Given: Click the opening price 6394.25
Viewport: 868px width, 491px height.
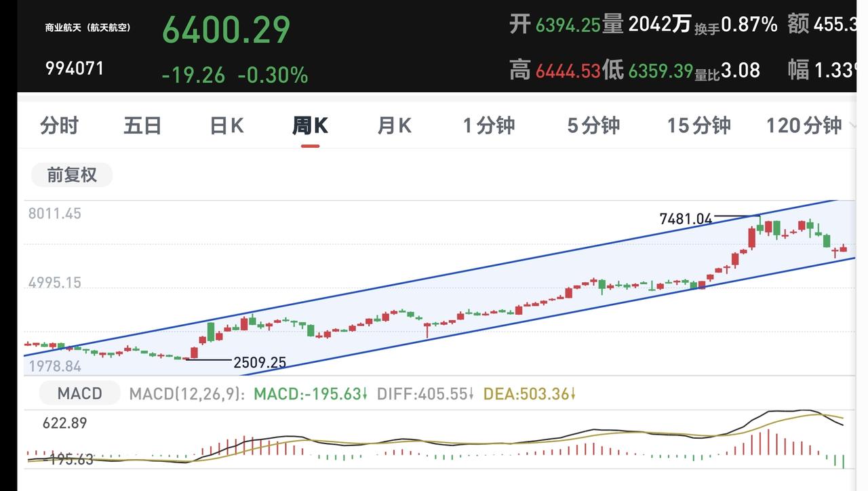Looking at the screenshot, I should (x=568, y=25).
